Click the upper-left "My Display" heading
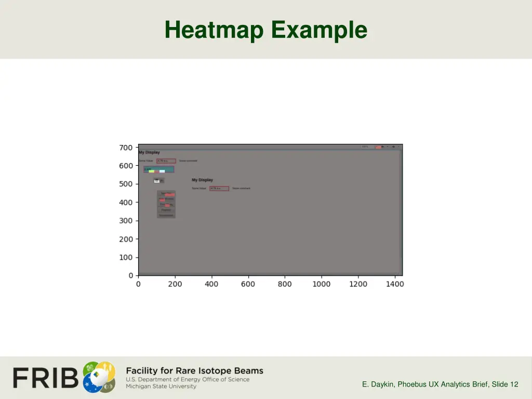This screenshot has height=399, width=532. click(149, 152)
